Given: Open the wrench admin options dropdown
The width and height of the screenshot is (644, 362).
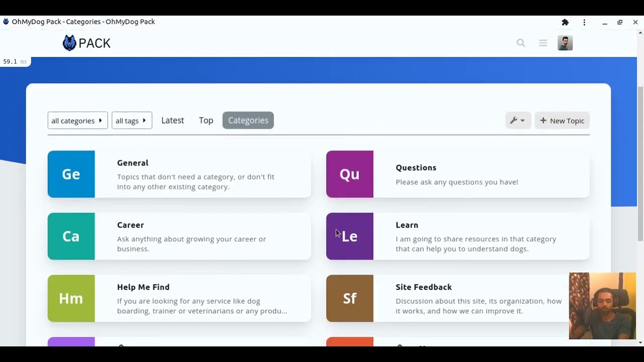Looking at the screenshot, I should tap(518, 121).
